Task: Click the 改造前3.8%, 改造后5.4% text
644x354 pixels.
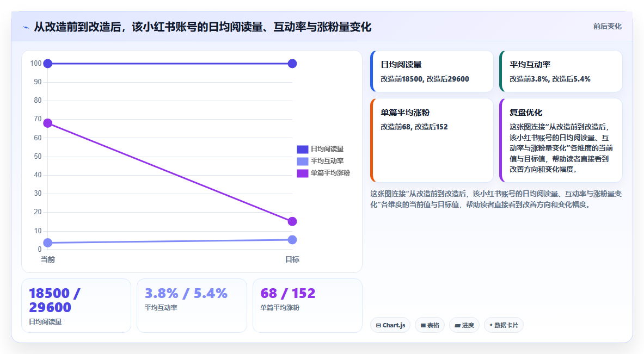Action: coord(550,79)
